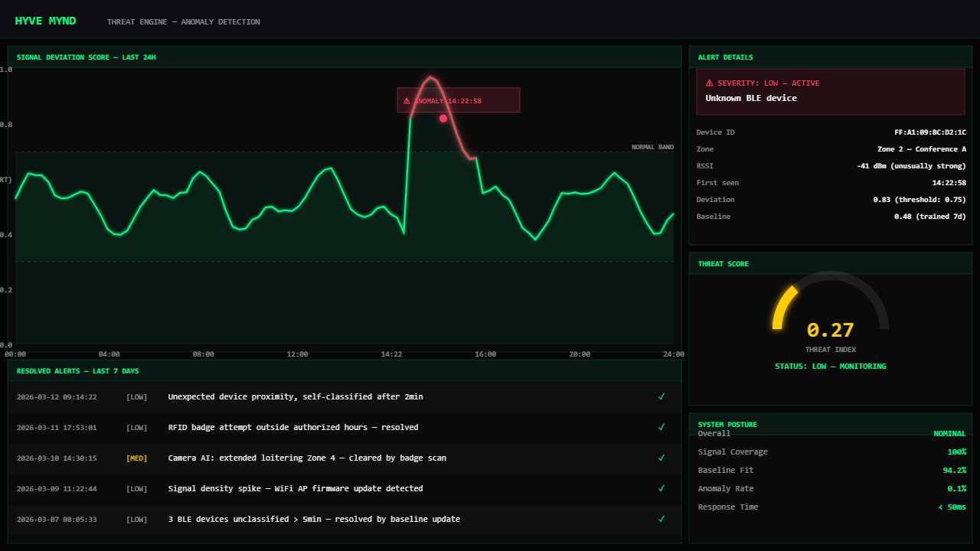Select the MED severity tag on loitering alert
The width and height of the screenshot is (980, 551).
[137, 458]
